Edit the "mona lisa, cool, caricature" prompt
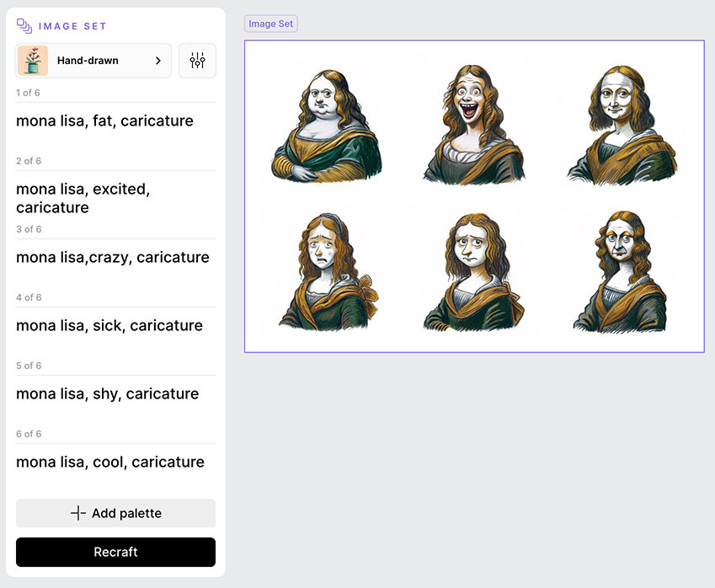This screenshot has height=588, width=715. 110,462
